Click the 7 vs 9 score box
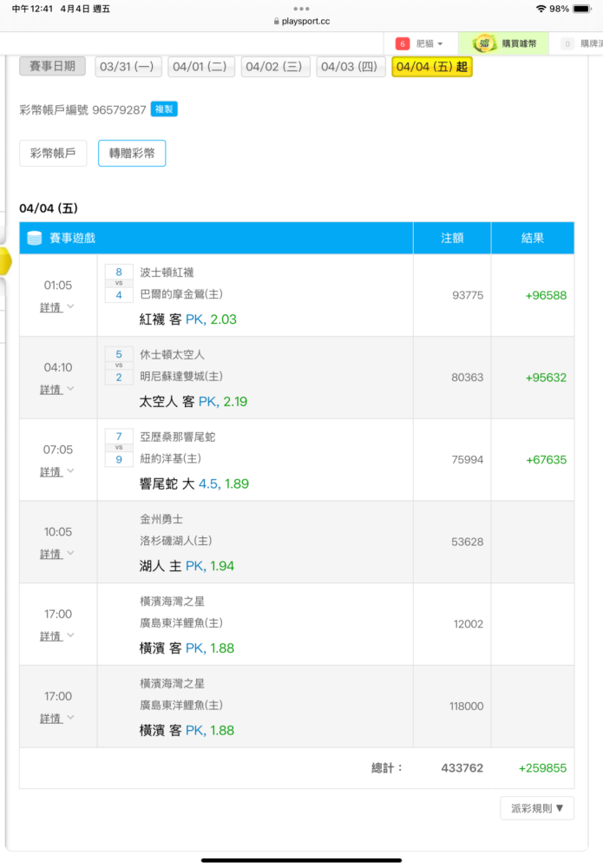The height and width of the screenshot is (868, 603). [x=119, y=448]
